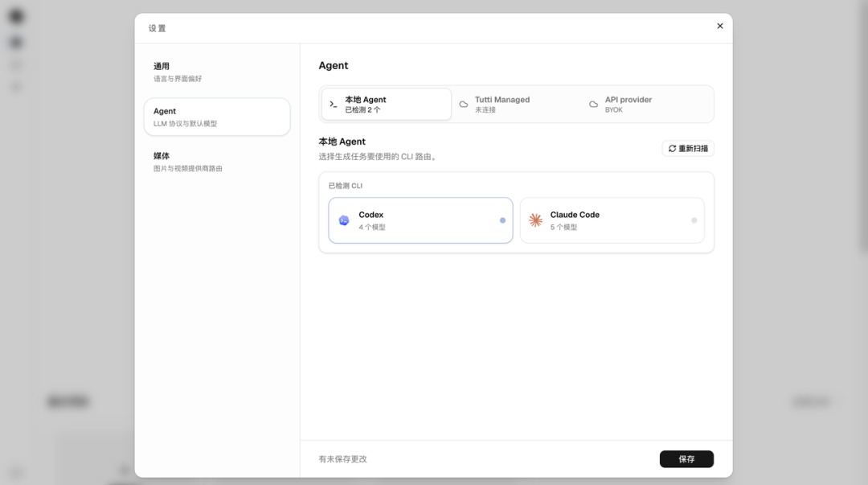Select the Claude Code radio indicator dot

(x=694, y=220)
